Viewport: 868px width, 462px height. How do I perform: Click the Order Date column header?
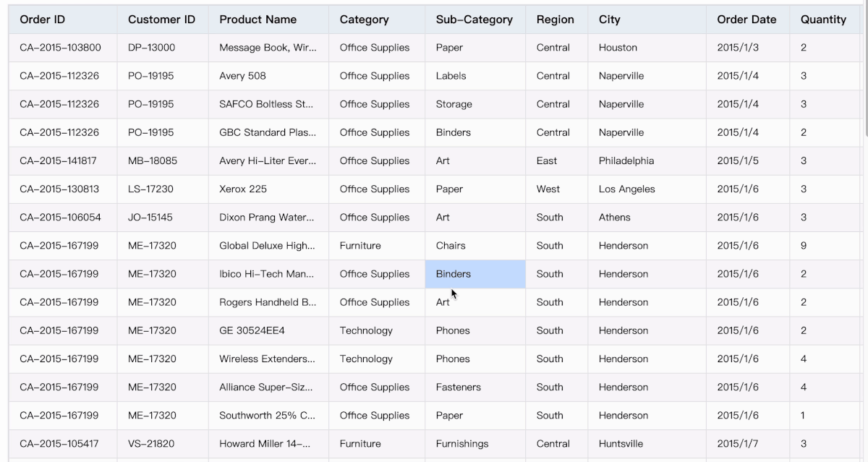[746, 20]
